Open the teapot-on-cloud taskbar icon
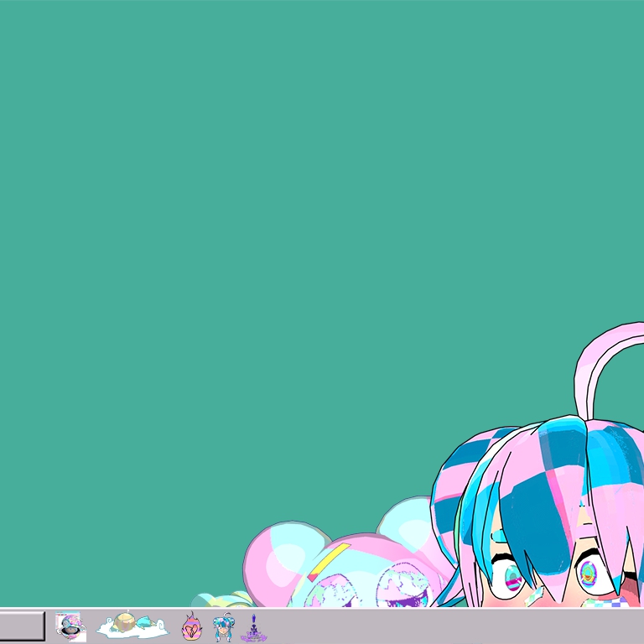 coord(132,625)
